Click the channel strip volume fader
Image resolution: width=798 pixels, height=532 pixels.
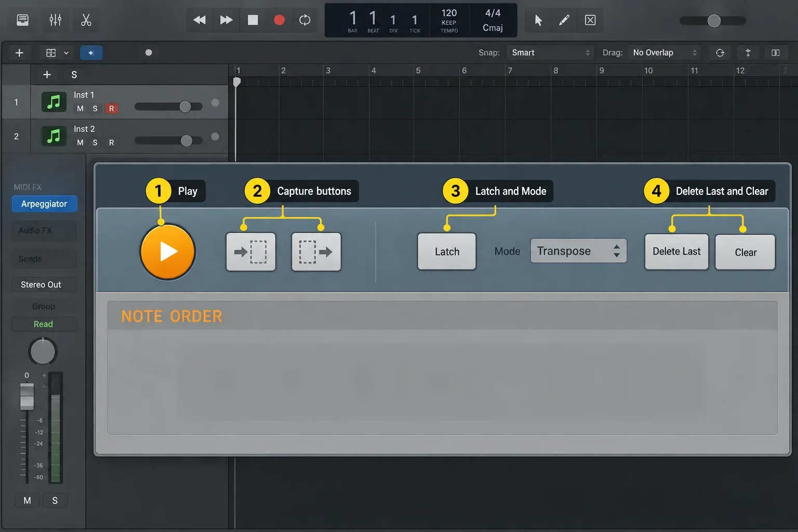point(27,396)
